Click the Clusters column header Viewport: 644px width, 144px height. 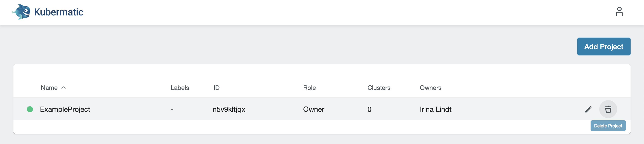point(379,88)
